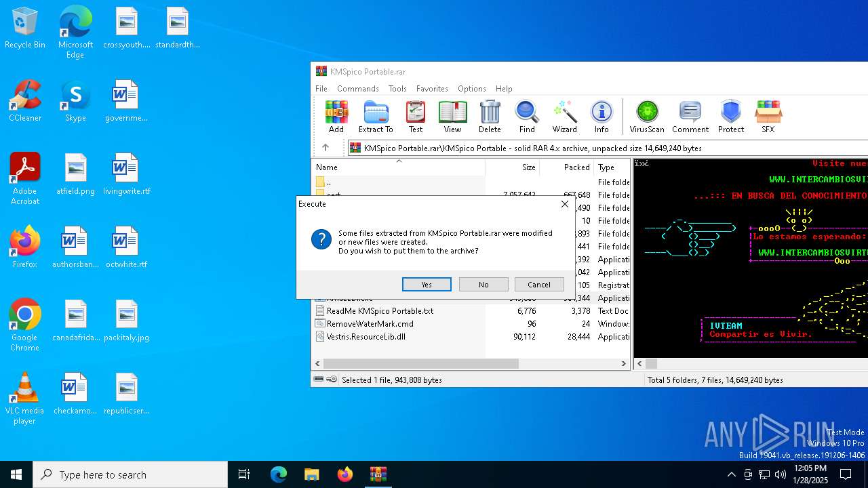Click Cancel in the Execute dialog
This screenshot has width=868, height=488.
(x=539, y=285)
